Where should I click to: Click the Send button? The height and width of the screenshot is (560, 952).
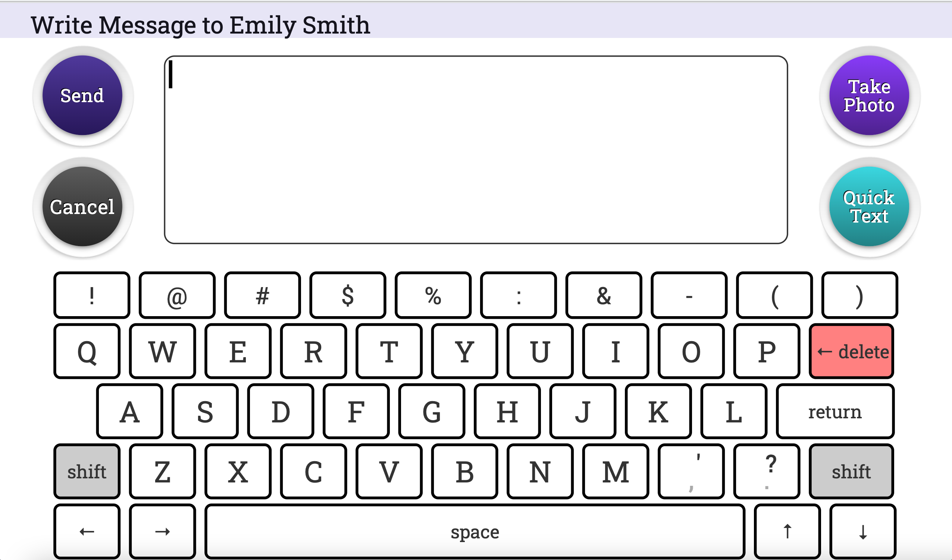82,95
